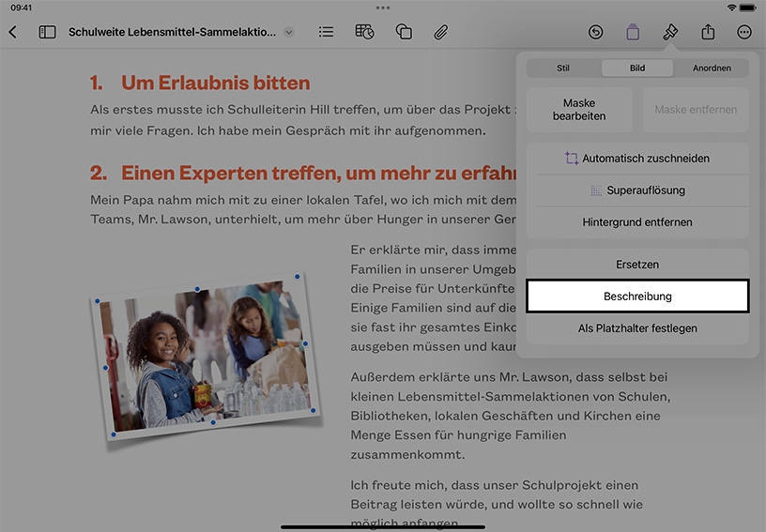This screenshot has height=532, width=766.
Task: Tap Maske entfernen button
Action: (x=696, y=110)
